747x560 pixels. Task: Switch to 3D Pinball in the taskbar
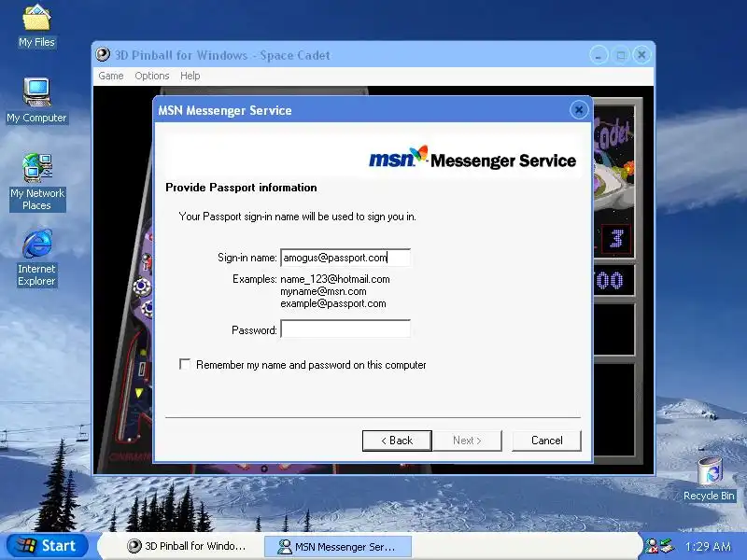[x=187, y=546]
